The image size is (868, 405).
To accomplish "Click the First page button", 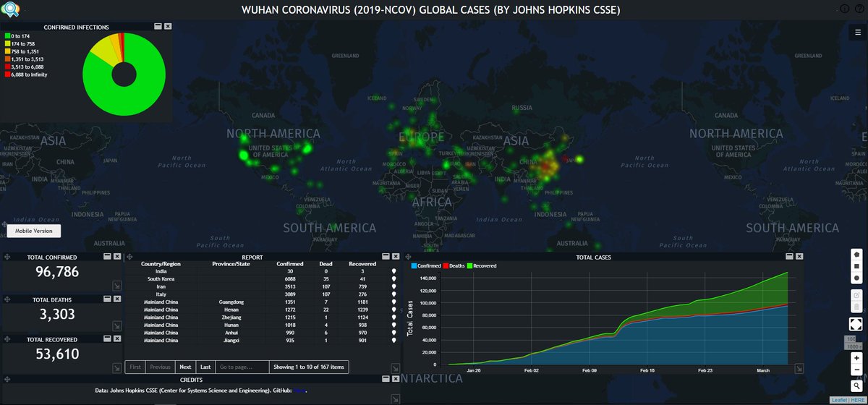I will (x=135, y=367).
